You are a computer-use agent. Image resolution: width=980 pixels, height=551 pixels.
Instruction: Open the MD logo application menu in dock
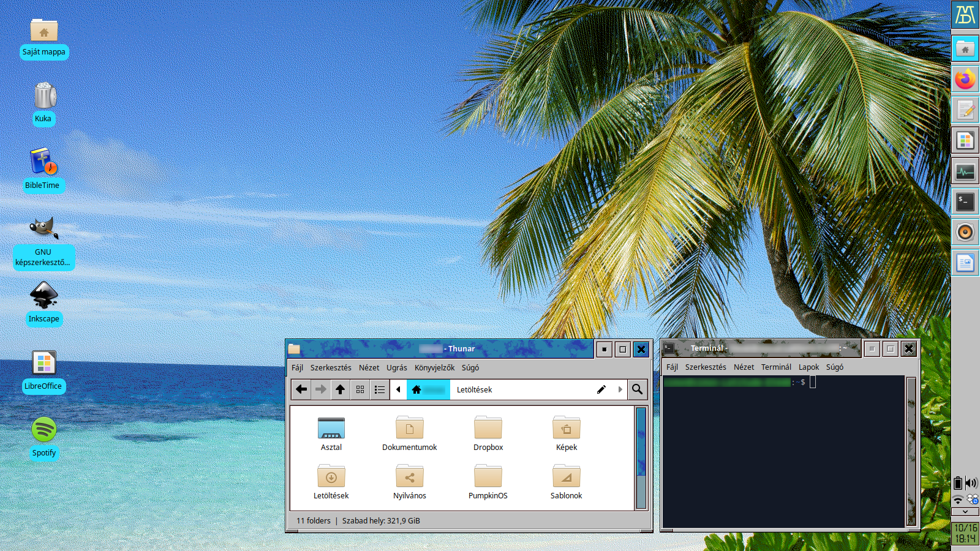pyautogui.click(x=965, y=14)
